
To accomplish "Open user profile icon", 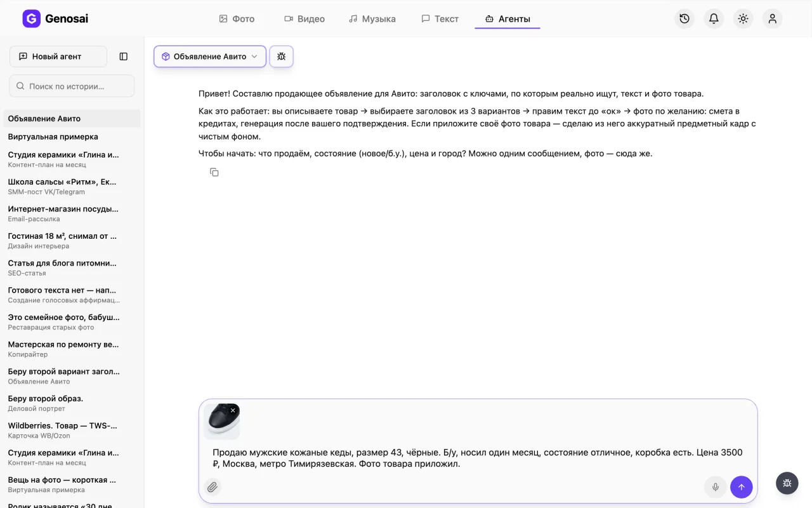I will [x=772, y=19].
